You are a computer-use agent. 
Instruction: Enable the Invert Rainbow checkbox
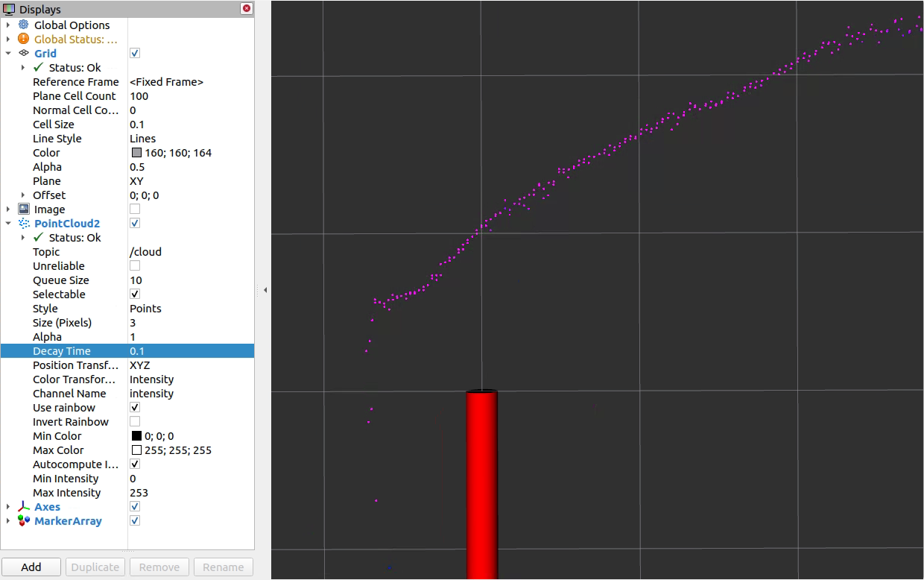click(135, 421)
